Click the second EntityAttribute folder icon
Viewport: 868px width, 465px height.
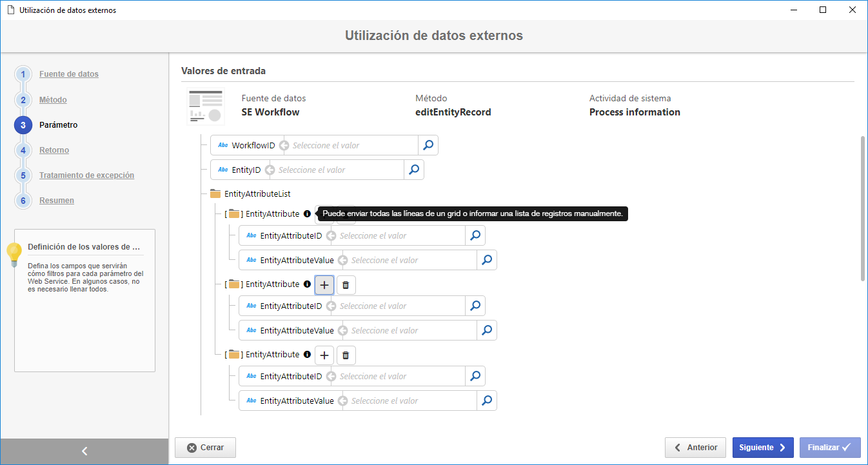pyautogui.click(x=234, y=284)
